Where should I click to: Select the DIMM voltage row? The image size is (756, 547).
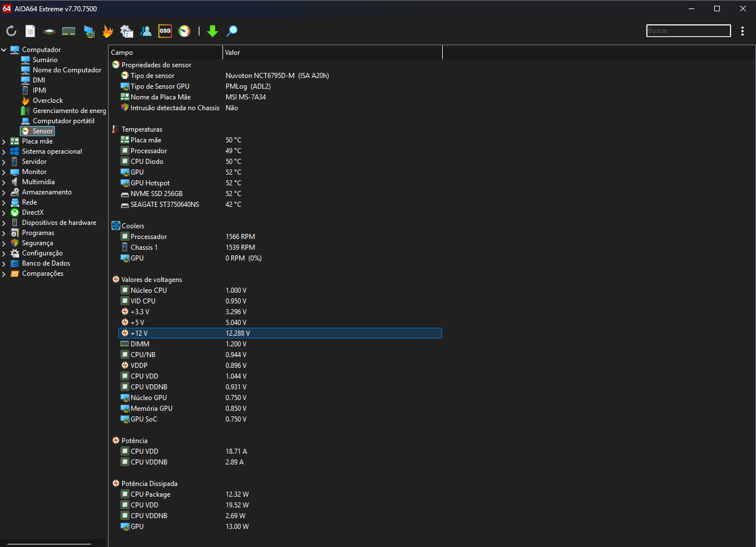coord(280,344)
